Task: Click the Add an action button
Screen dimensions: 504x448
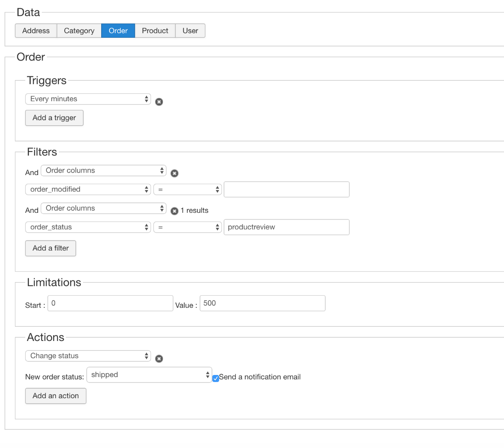Action: click(56, 396)
